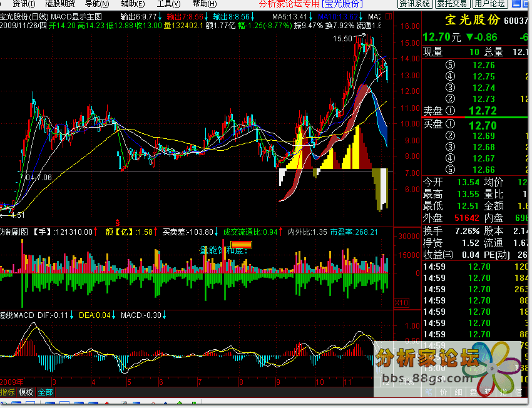Click buy level ⑤ price 12.66
This screenshot has height=408, width=532.
[x=484, y=170]
